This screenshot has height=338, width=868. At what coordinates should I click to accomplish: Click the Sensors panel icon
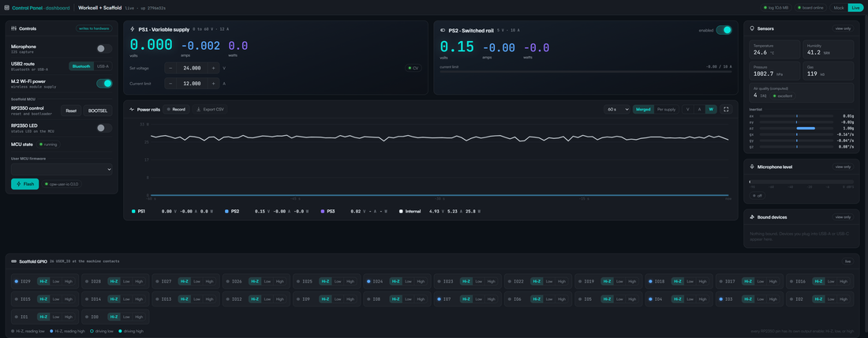click(x=752, y=28)
